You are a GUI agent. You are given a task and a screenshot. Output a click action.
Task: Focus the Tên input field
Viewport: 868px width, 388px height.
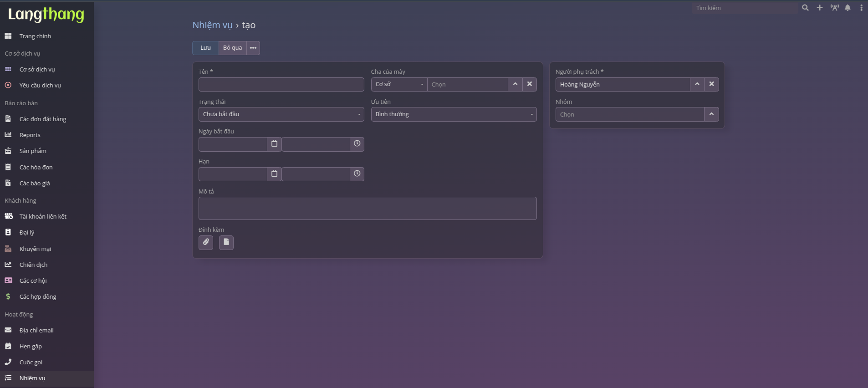[281, 84]
